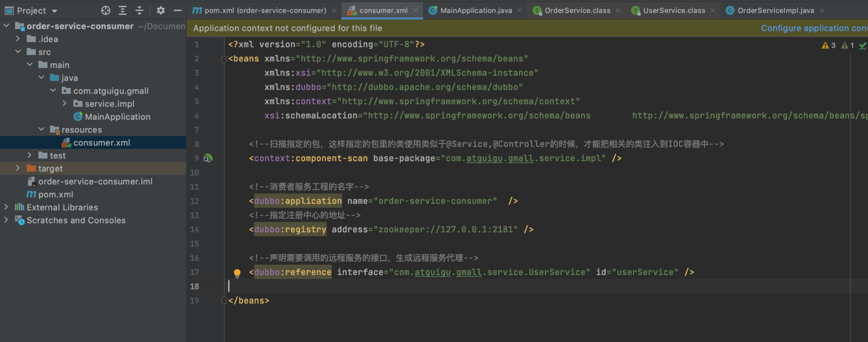Collapse the src folder
The image size is (868, 342).
tap(18, 52)
